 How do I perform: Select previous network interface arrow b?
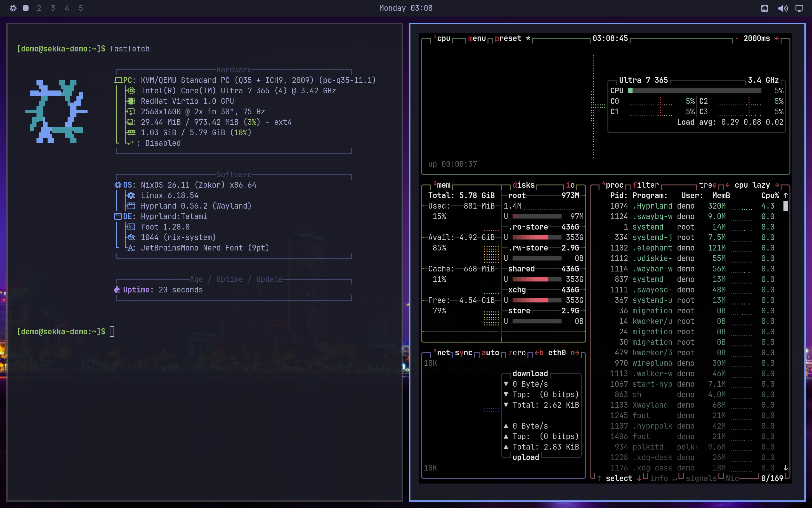539,353
